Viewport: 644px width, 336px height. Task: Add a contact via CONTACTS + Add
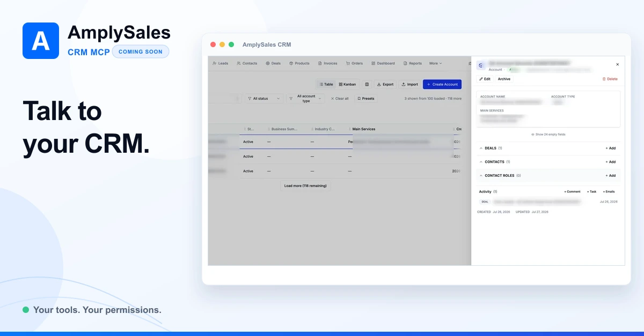(610, 162)
